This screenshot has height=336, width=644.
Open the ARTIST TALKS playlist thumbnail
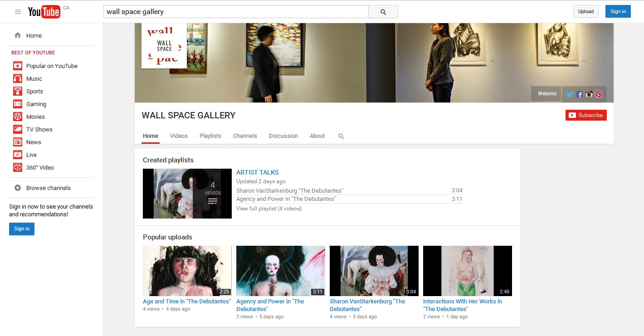(187, 194)
